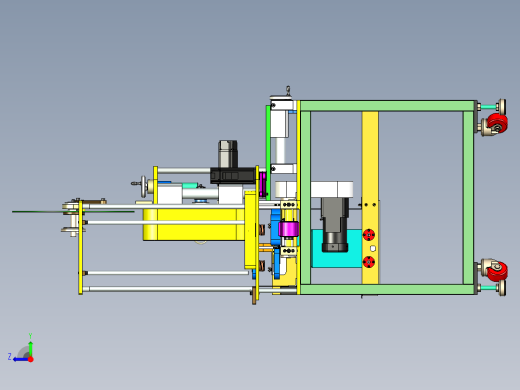Pick the lower red flange on the yellow plate
This screenshot has width=520, height=390.
click(369, 262)
